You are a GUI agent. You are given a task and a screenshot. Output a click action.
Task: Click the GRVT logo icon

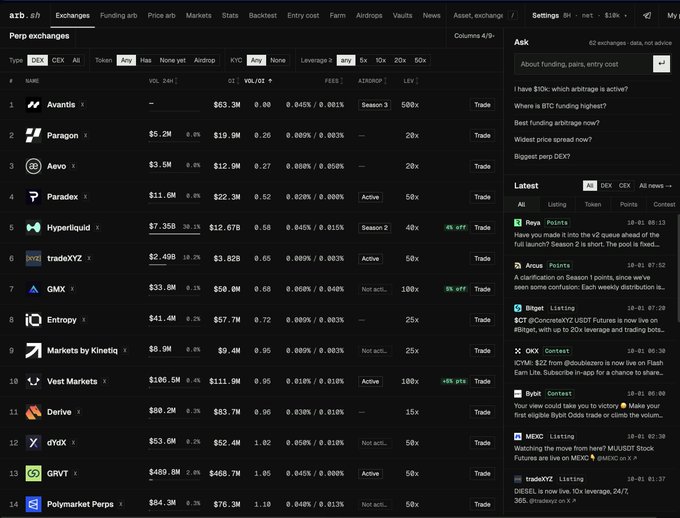(x=33, y=473)
